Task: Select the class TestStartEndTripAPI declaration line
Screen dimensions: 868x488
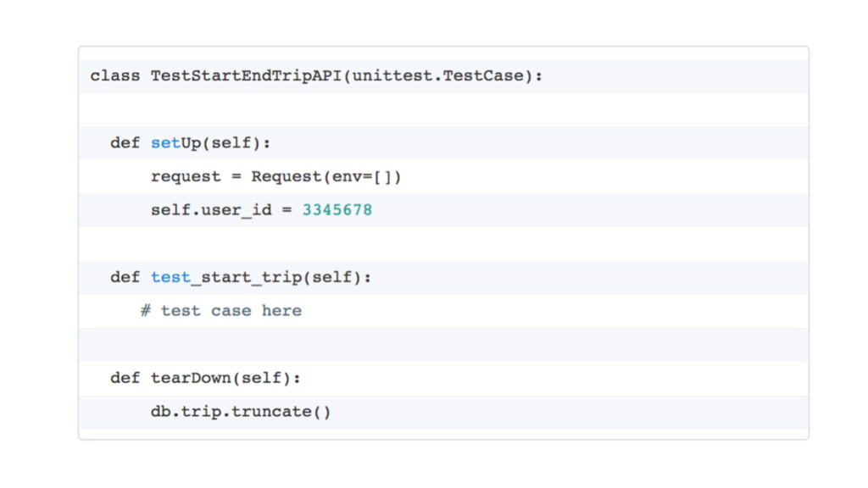Action: pos(316,75)
